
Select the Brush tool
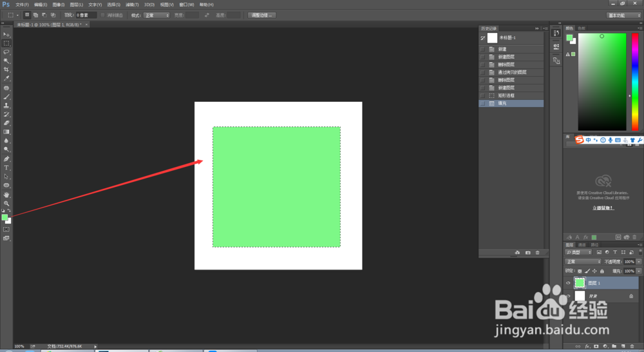click(6, 97)
